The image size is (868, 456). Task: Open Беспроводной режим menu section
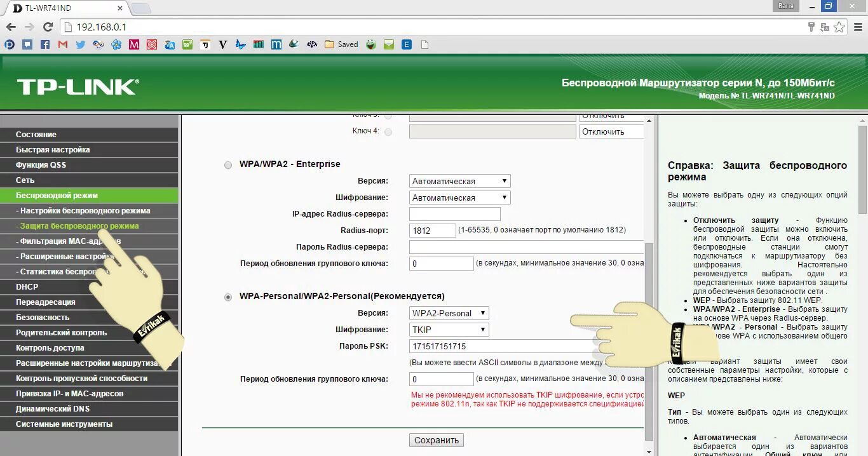89,196
